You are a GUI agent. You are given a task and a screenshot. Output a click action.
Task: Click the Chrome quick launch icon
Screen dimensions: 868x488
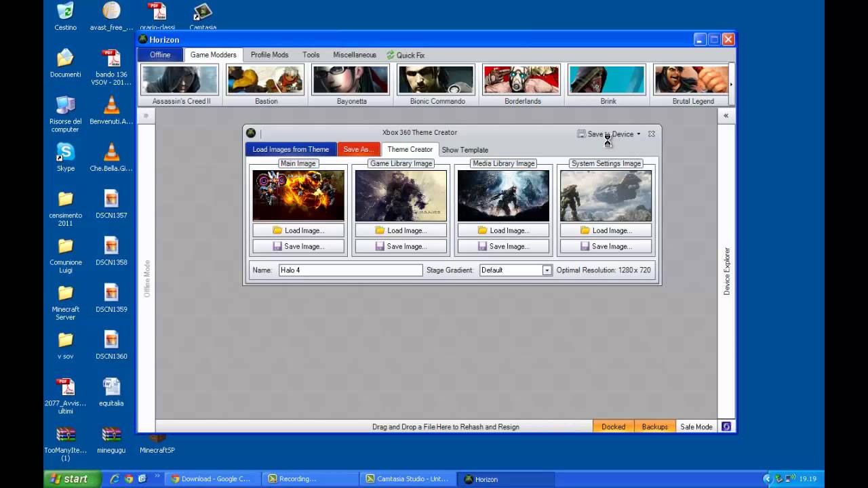pos(128,479)
